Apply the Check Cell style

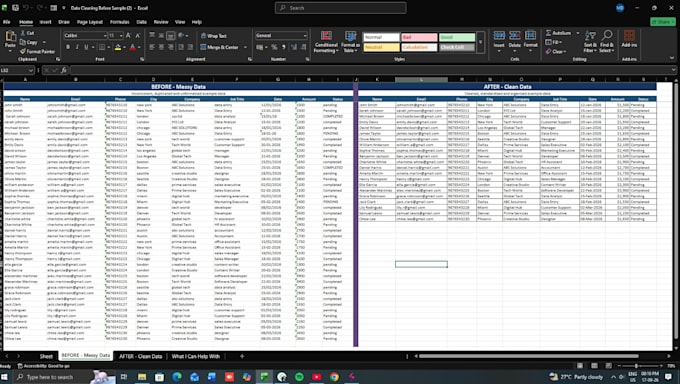click(x=457, y=47)
